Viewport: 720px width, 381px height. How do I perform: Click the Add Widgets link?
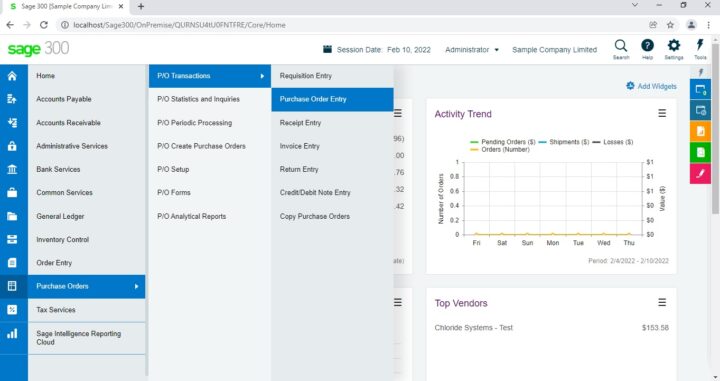[x=657, y=86]
